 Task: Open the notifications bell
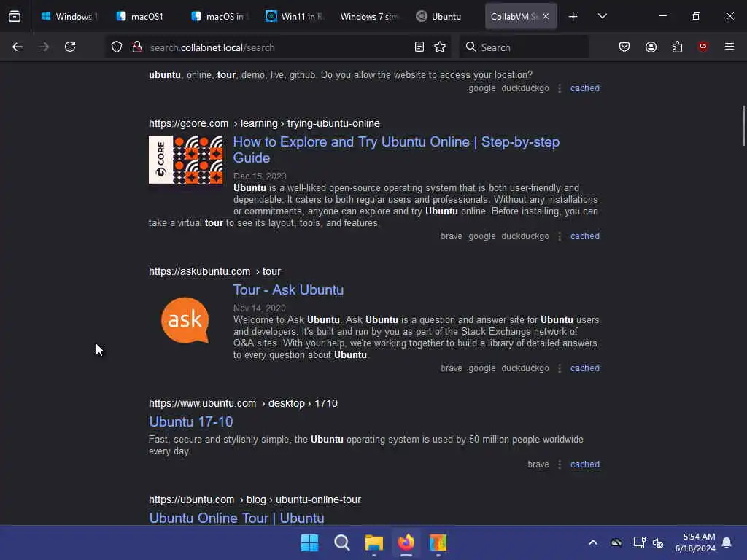tap(727, 542)
